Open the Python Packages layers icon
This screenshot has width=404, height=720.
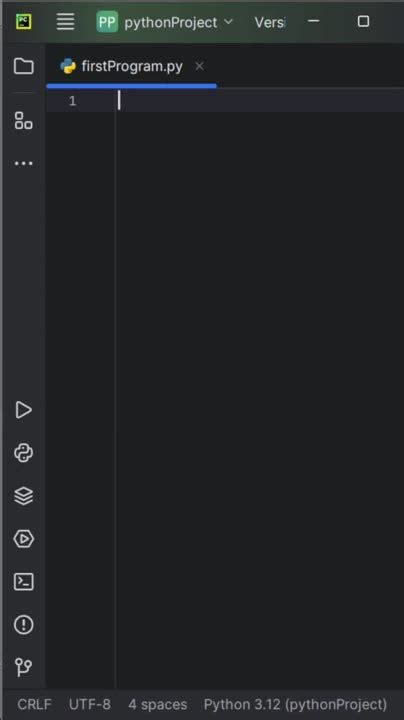click(x=23, y=496)
